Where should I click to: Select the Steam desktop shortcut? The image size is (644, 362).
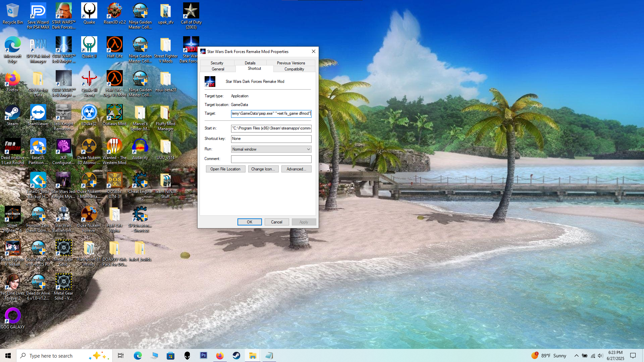[13, 115]
